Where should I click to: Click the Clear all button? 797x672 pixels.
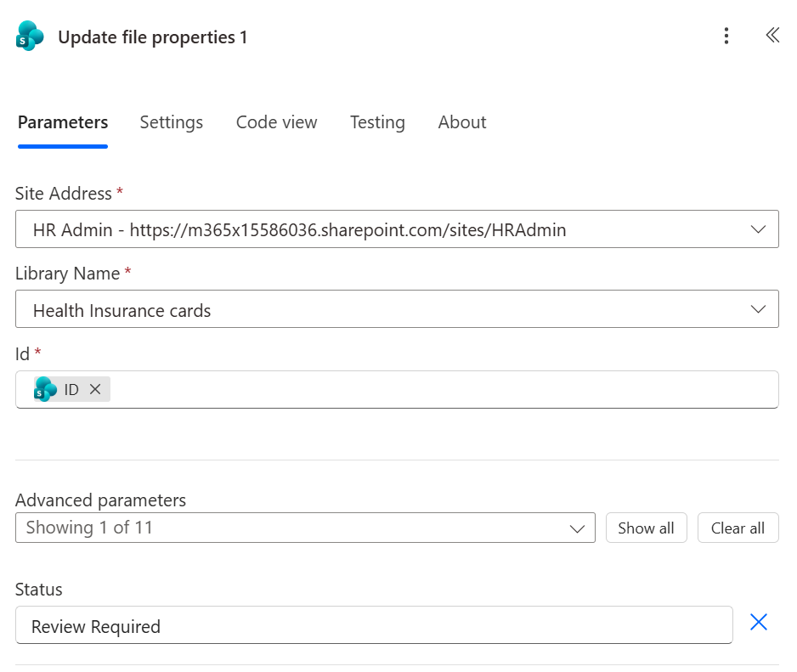coord(738,528)
